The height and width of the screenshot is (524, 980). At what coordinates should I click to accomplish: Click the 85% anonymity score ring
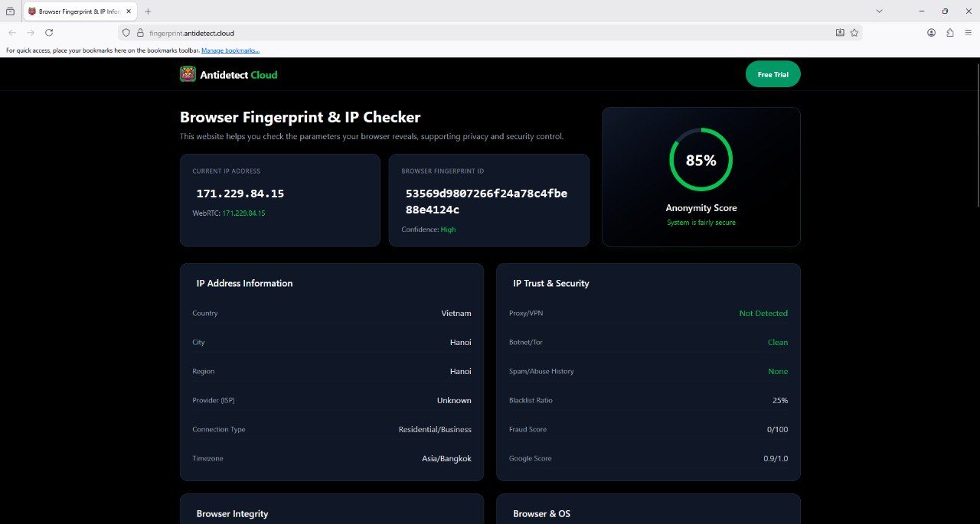701,160
